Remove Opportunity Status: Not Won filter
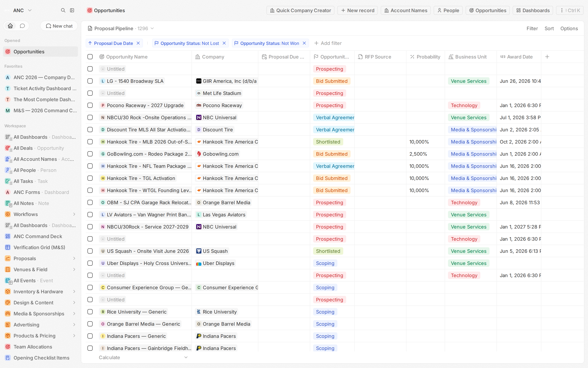Screen dimensions: 588x368 click(x=304, y=43)
